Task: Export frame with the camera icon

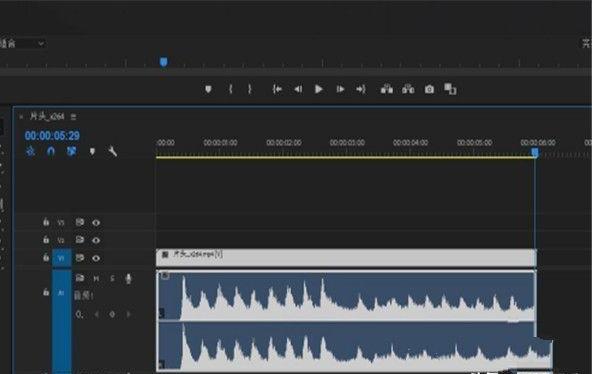Action: pos(429,89)
